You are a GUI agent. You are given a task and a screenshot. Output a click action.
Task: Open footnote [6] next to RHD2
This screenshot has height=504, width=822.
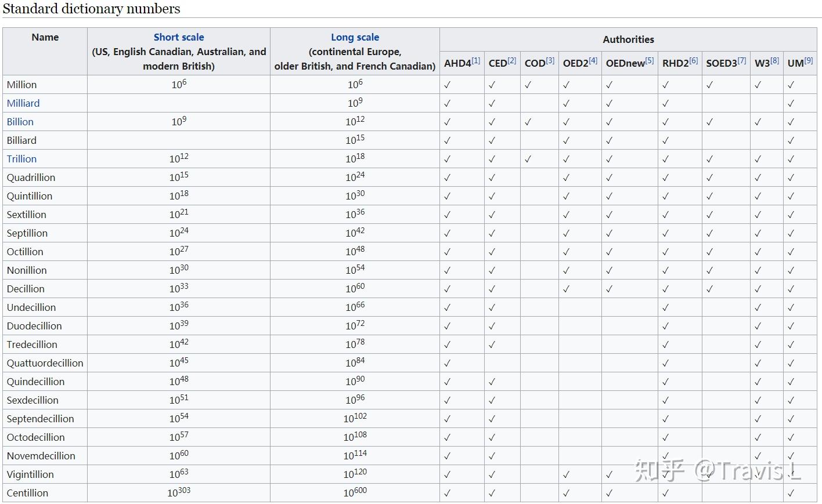(x=694, y=60)
